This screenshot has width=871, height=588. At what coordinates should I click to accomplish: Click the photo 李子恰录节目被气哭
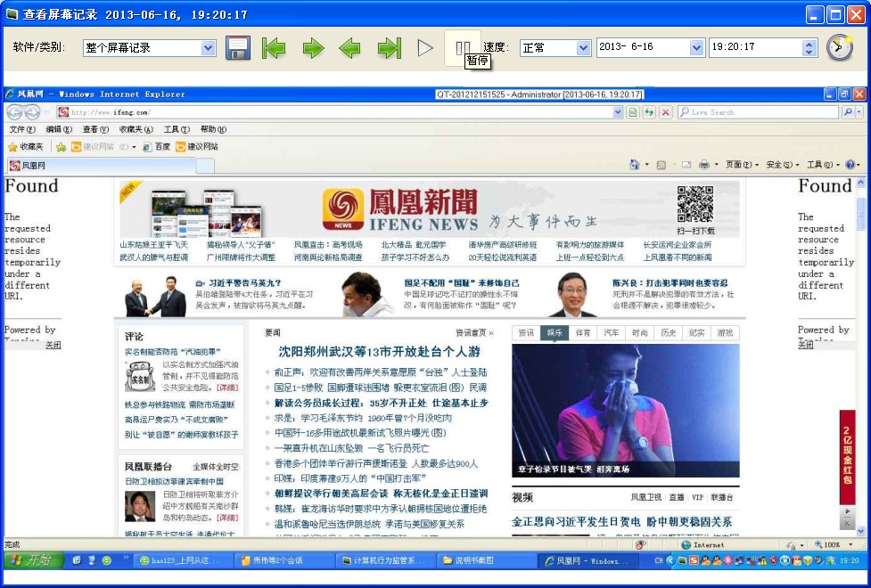[626, 411]
